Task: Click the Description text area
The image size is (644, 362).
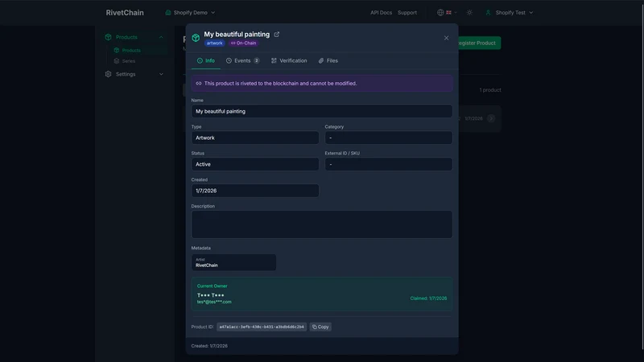Action: 321,224
